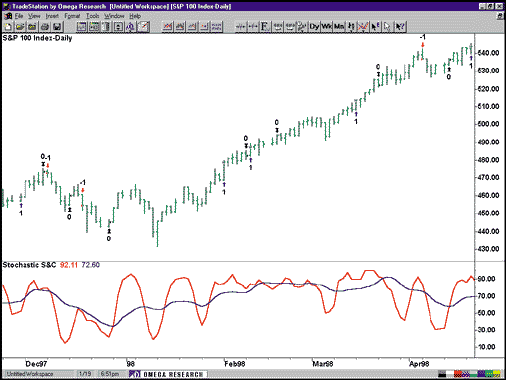Screen dimensions: 506x380
Task: Click the vertical column window toolbar icon
Action: tap(106, 27)
